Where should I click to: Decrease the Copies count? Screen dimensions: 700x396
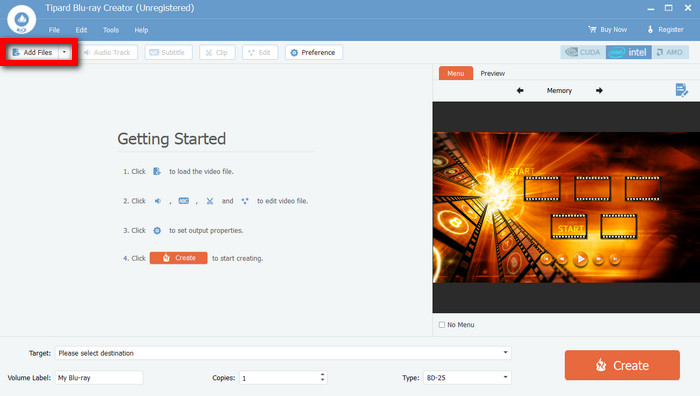pyautogui.click(x=322, y=380)
